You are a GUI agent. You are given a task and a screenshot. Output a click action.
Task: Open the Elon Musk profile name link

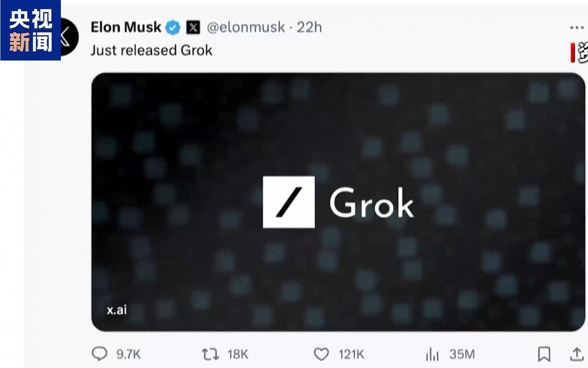pos(126,27)
